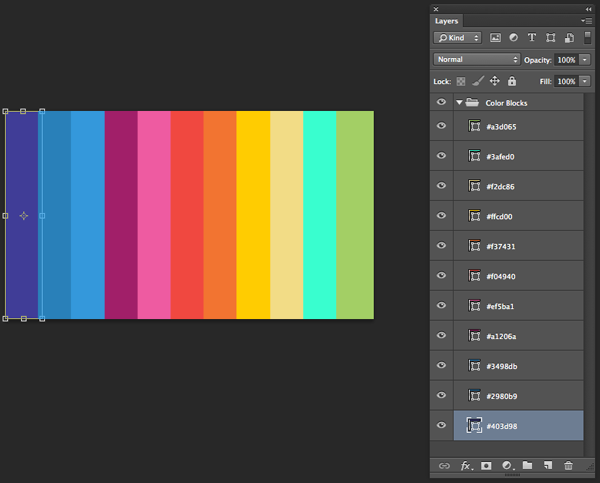Filter layers by type layers icon
The image size is (600, 483).
(x=532, y=38)
